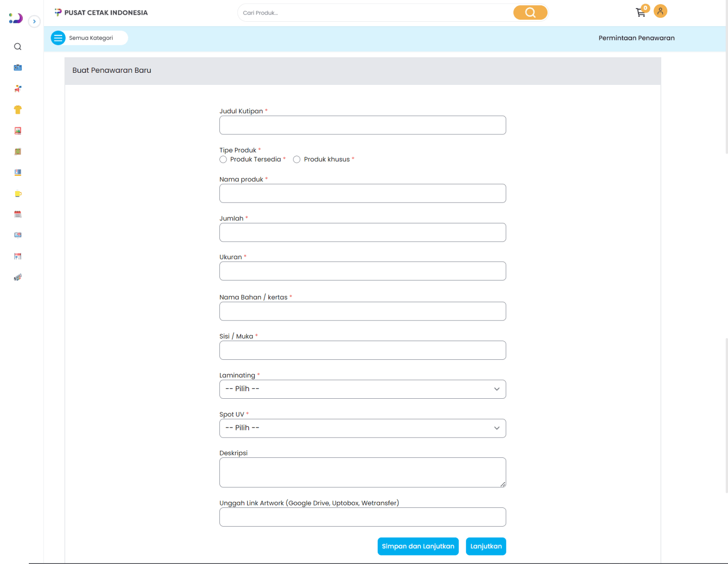This screenshot has height=564, width=728.
Task: Click the Judul Kutipan input field
Action: (362, 125)
